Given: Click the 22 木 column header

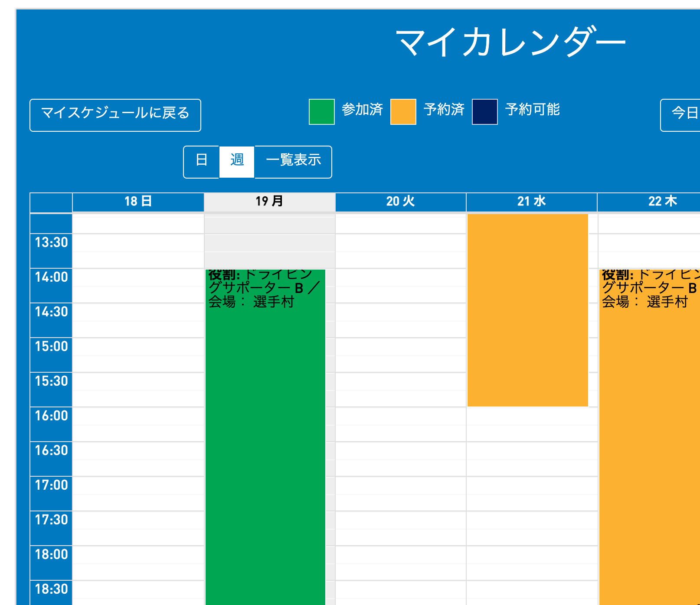Looking at the screenshot, I should coord(662,202).
